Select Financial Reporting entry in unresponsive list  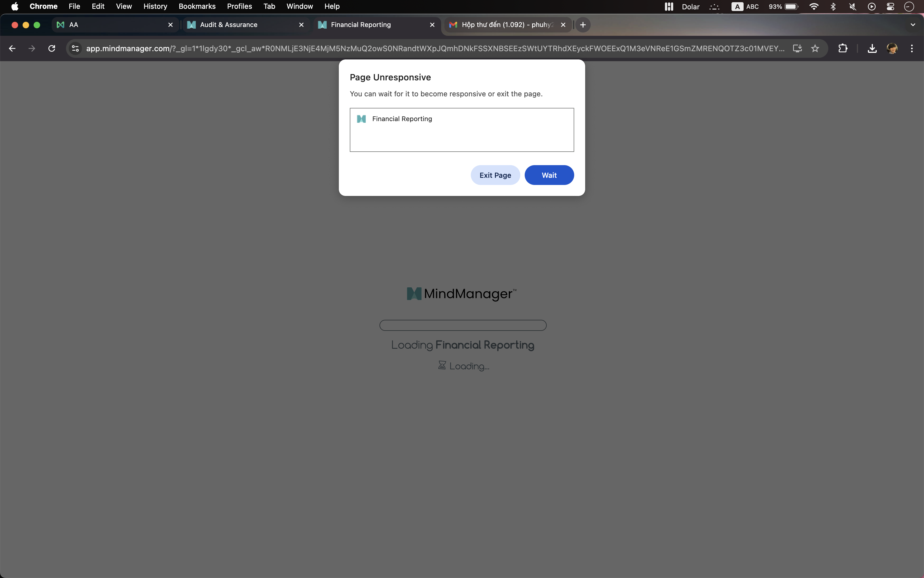(462, 119)
